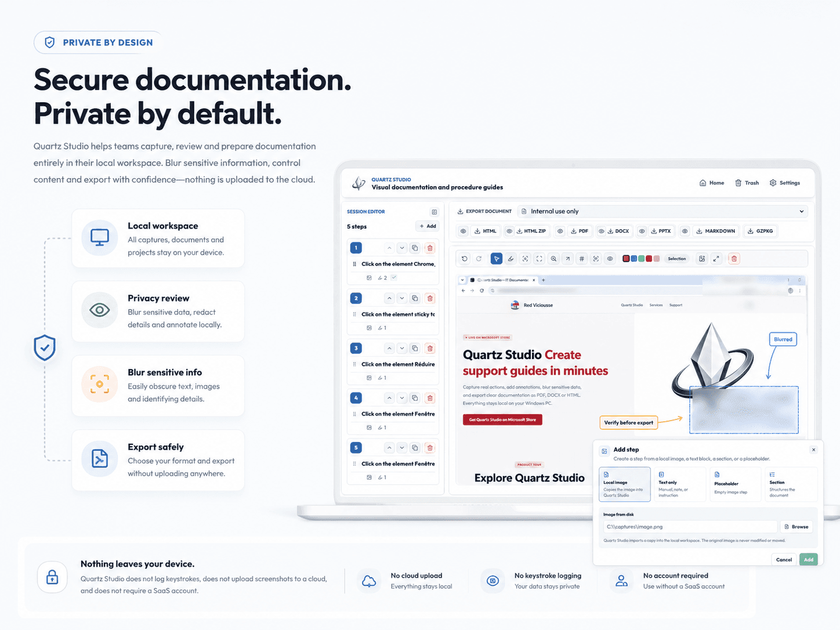Toggle the eye icon in annotation toolbar
840x630 pixels.
(610, 259)
